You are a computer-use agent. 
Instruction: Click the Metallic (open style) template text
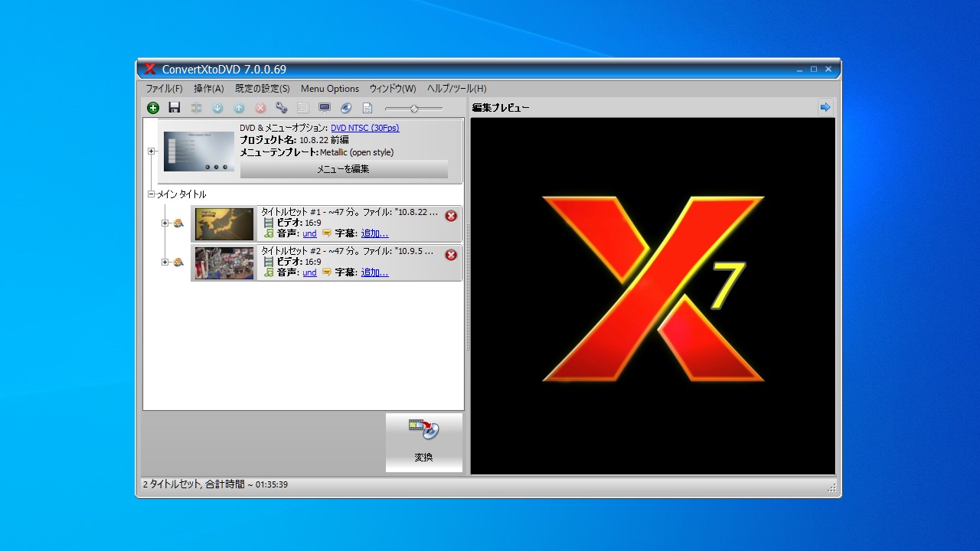click(x=357, y=152)
